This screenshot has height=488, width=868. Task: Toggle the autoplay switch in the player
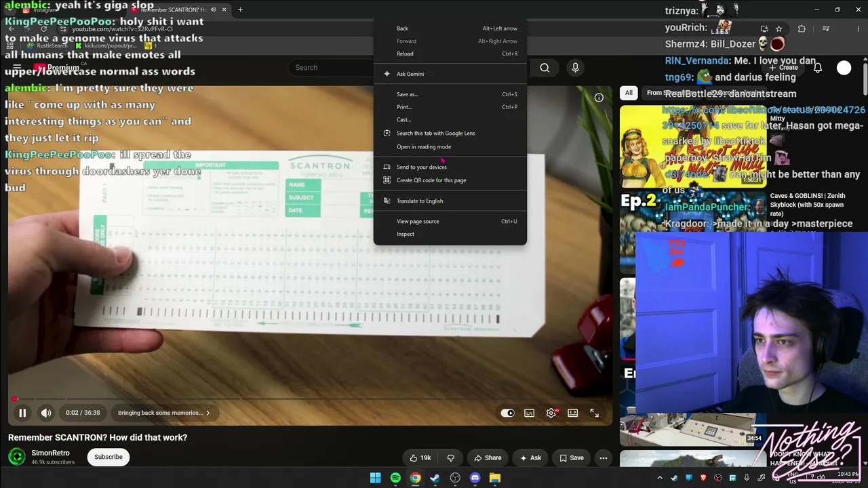point(507,413)
